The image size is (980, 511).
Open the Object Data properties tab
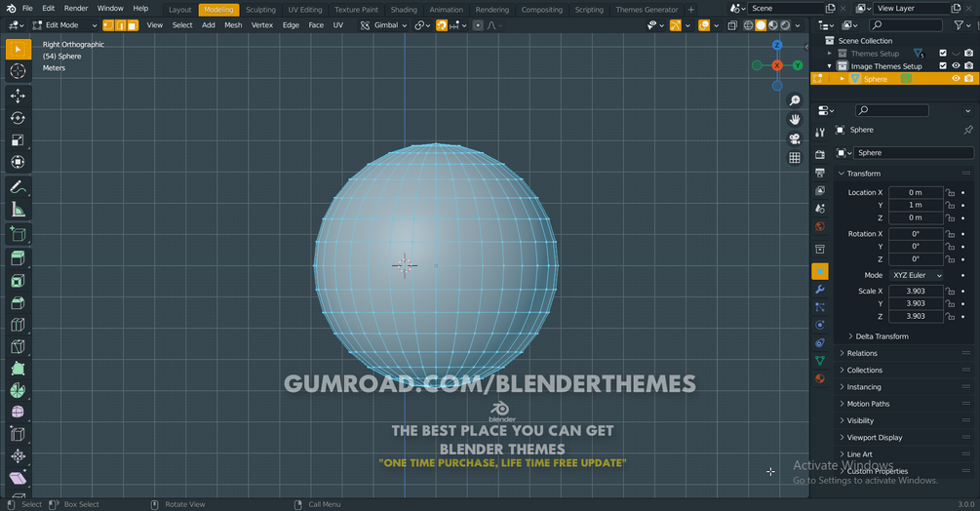820,361
